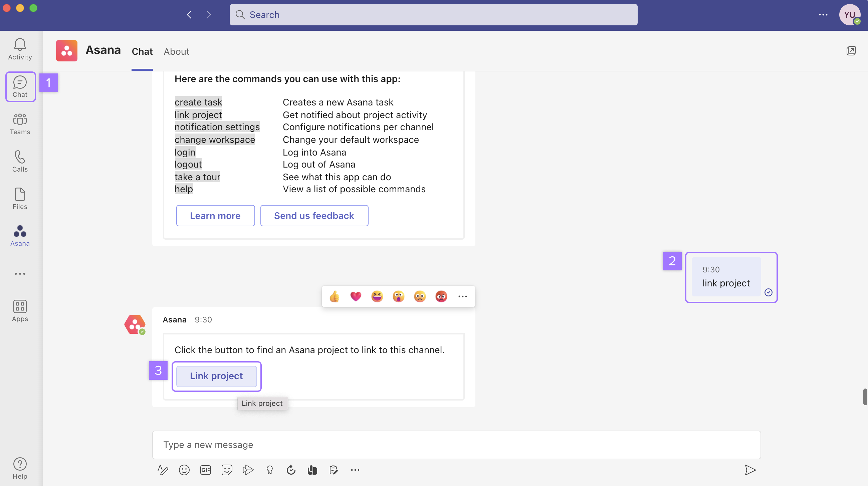Click the chat scrollbar thumb

coord(865,397)
